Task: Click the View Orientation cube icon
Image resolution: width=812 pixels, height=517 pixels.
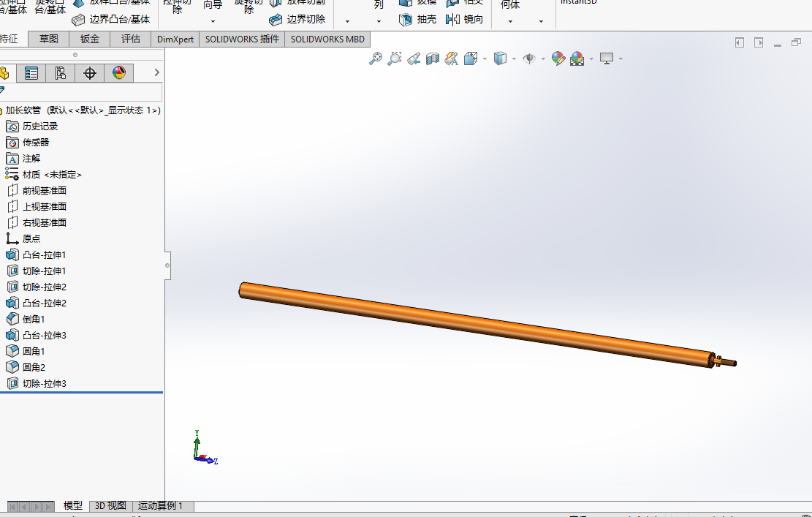Action: coord(471,59)
